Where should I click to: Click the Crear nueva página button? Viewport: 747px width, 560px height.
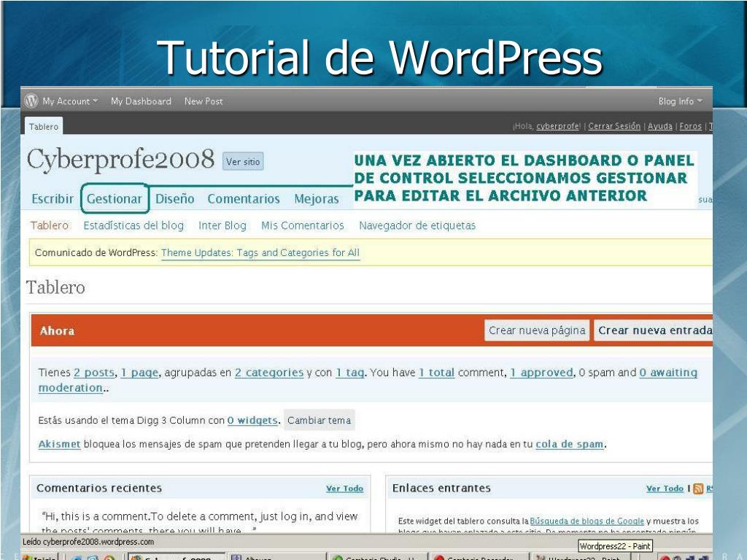tap(537, 330)
